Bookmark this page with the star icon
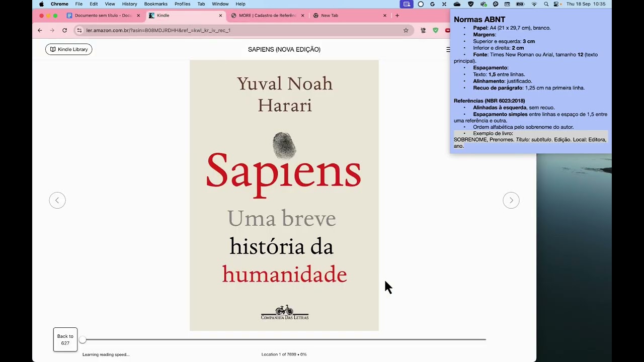Screen dimensions: 644x362 point(406,30)
